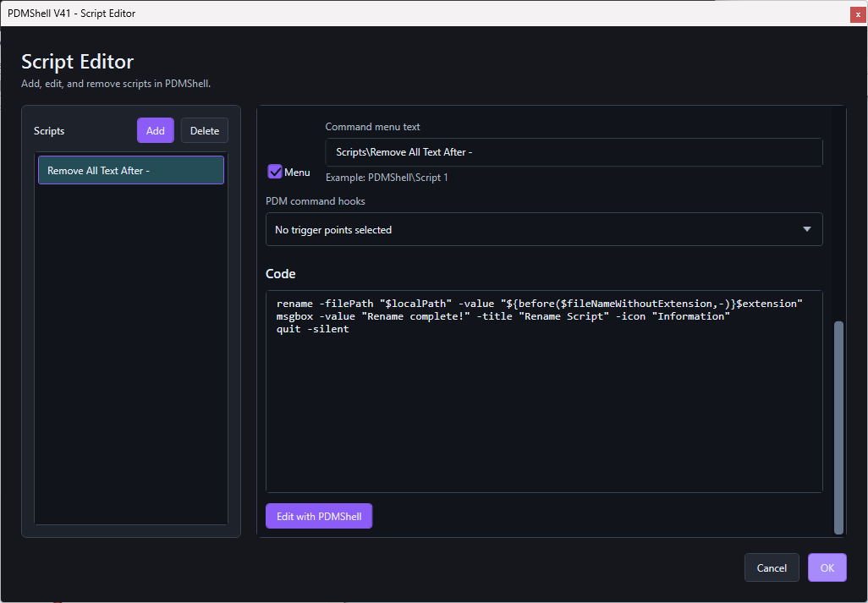
Task: Click the 'rename -filePath' code line
Action: 540,303
